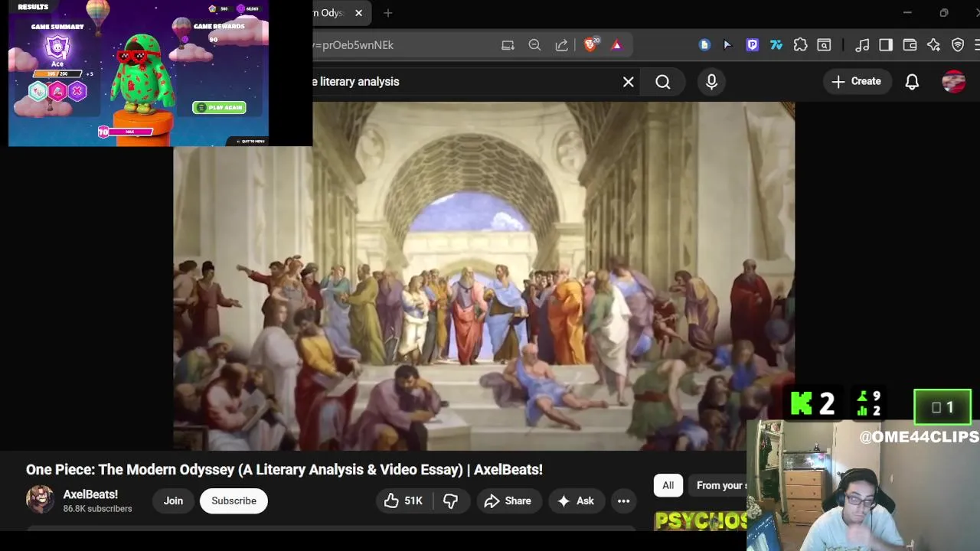
Task: Click Quit to Menu in game overlay
Action: coord(250,141)
